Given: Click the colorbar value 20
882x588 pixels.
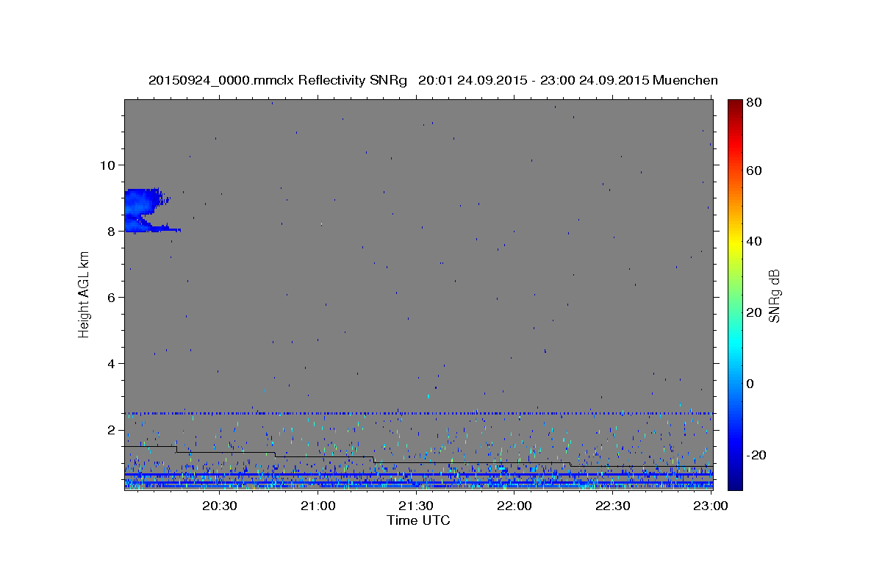Looking at the screenshot, I should coord(756,312).
